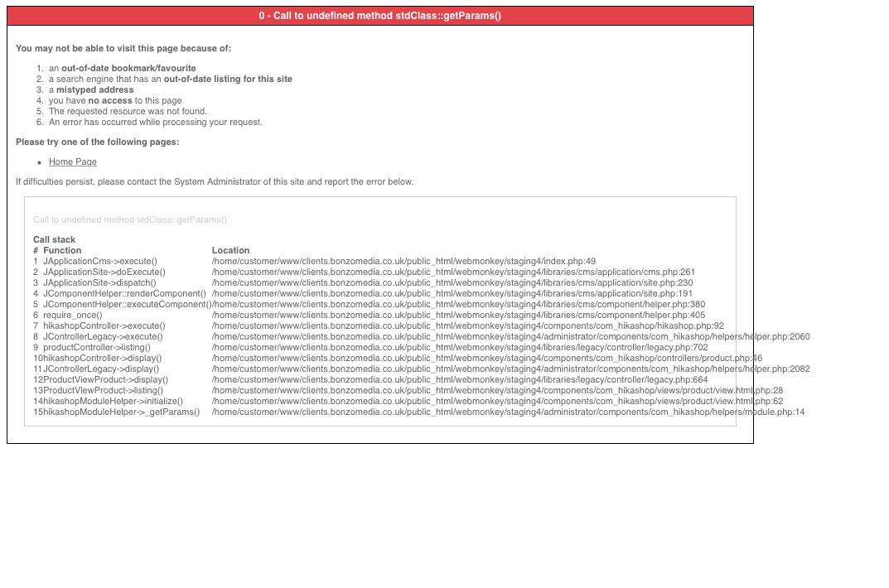Click the productController->listing() stack entry
This screenshot has width=889, height=588.
click(x=97, y=347)
